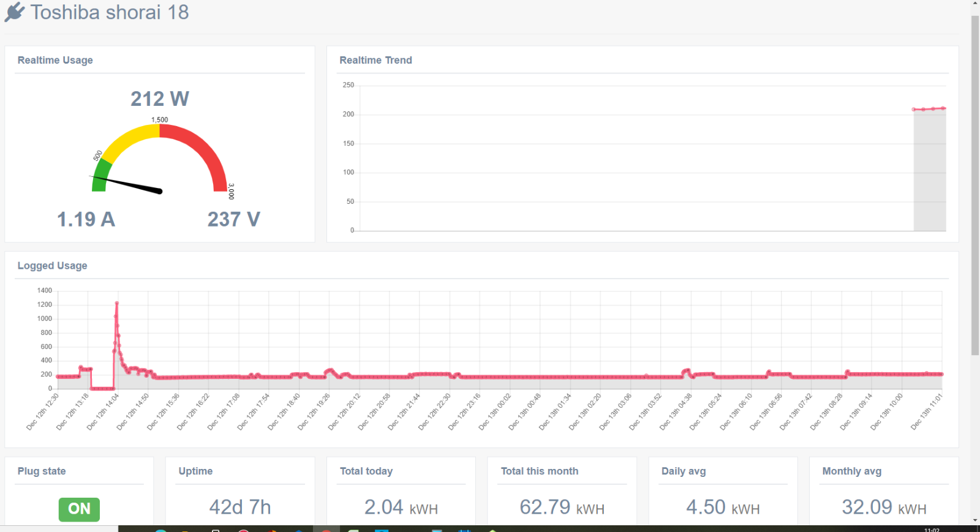Image resolution: width=980 pixels, height=532 pixels.
Task: Select the Toshiba shorai 18 page title
Action: coord(110,12)
